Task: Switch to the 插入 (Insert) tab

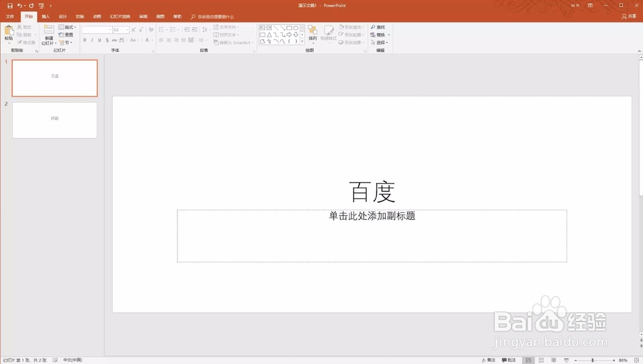Action: [x=46, y=17]
